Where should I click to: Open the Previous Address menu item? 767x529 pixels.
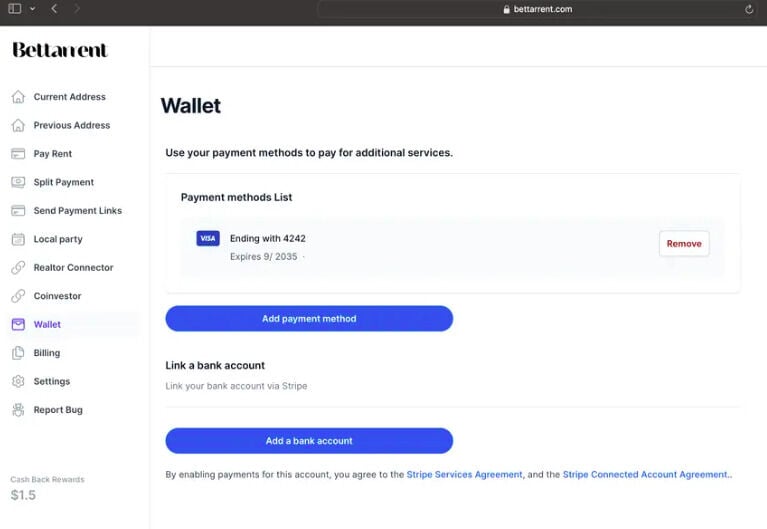tap(71, 125)
